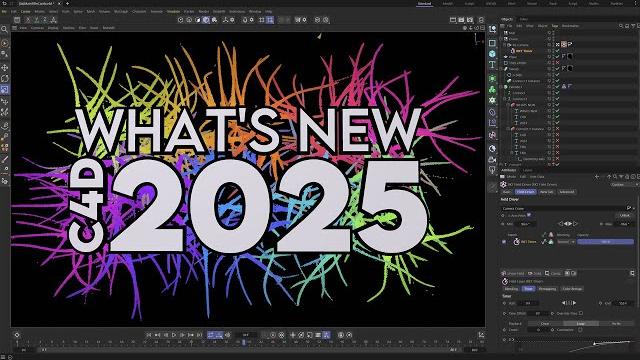The height and width of the screenshot is (360, 640).
Task: Click the highlighted snap grid icon in top toolbar
Action: coord(270,20)
